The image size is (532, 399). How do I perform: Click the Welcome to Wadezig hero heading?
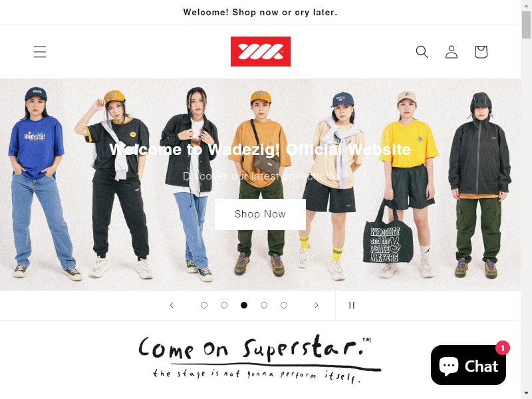[260, 150]
